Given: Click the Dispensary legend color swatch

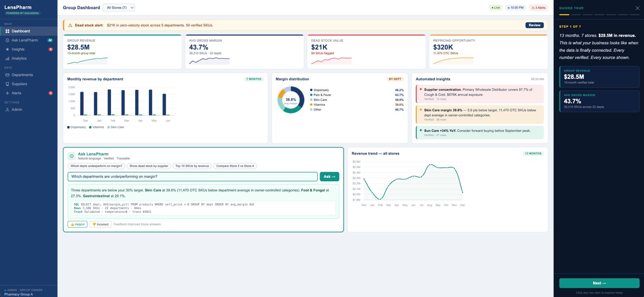Looking at the screenshot, I should coord(68,127).
